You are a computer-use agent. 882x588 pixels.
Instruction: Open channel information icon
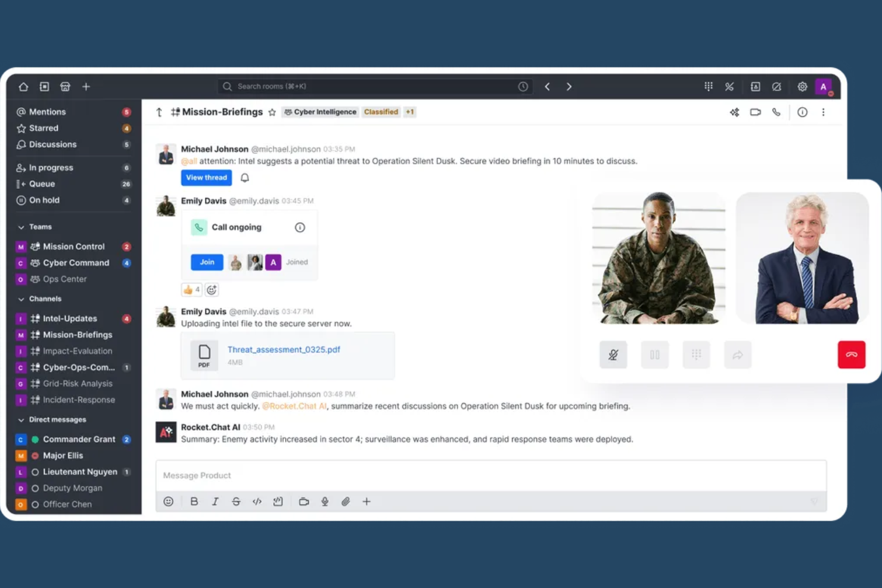pyautogui.click(x=802, y=112)
